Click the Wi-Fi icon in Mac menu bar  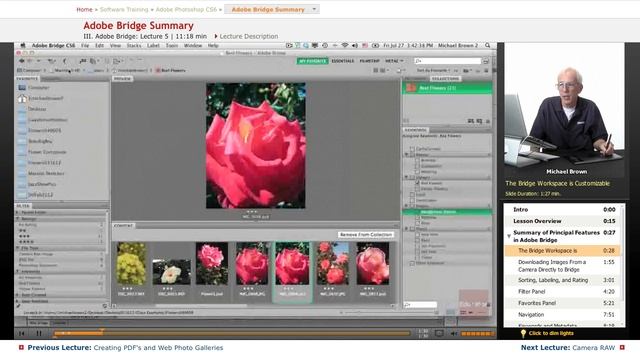tap(345, 45)
